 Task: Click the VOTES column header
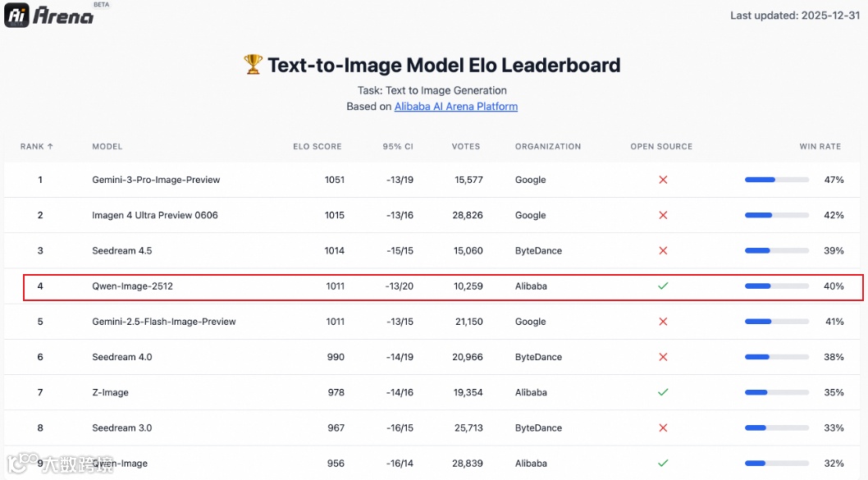click(x=465, y=147)
